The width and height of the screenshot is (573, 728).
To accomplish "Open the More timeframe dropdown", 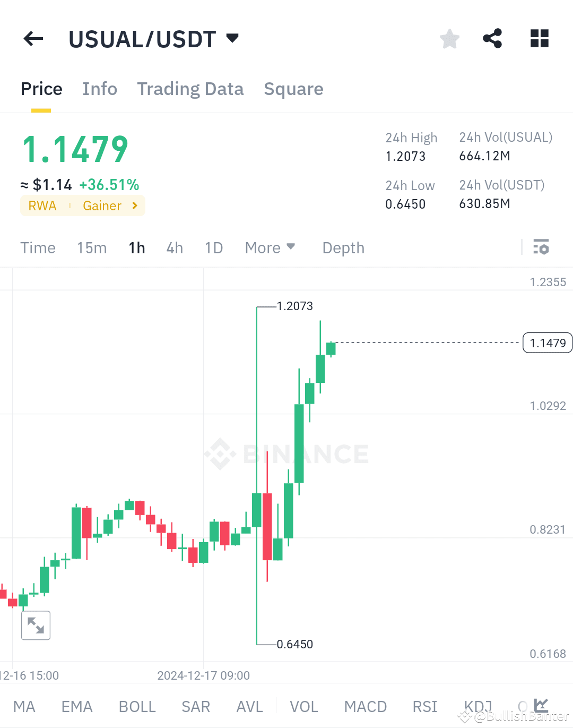I will (270, 247).
